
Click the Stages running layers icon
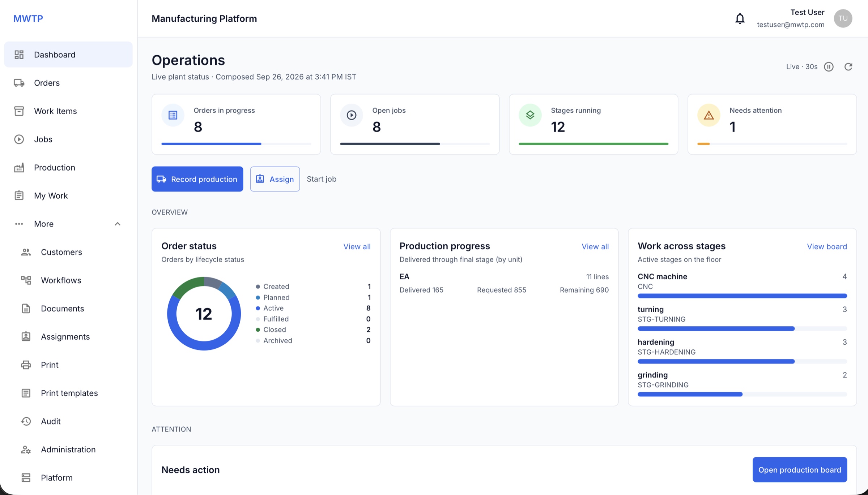coord(530,115)
